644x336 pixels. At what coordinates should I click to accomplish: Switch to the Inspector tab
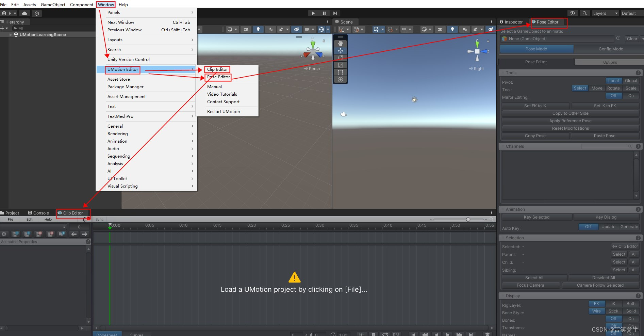[x=511, y=22]
